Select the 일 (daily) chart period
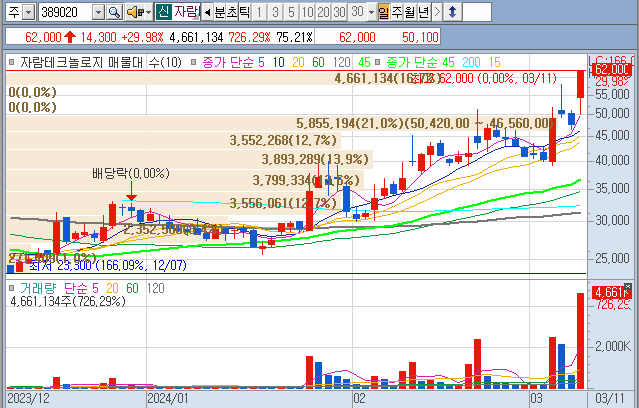 [x=383, y=12]
